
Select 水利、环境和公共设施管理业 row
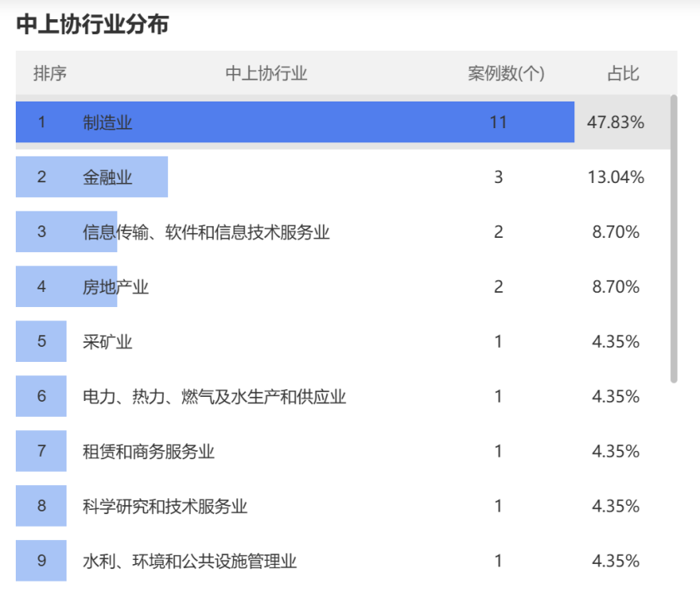pos(343,561)
